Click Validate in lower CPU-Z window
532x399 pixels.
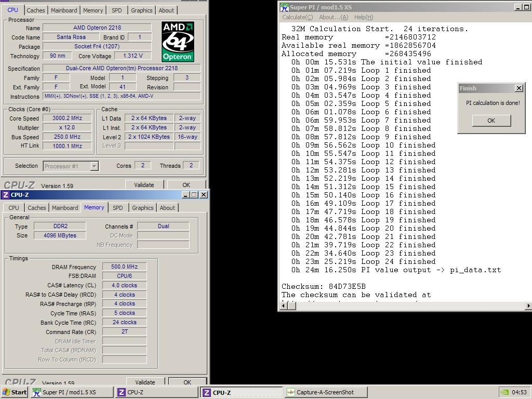[x=145, y=381]
